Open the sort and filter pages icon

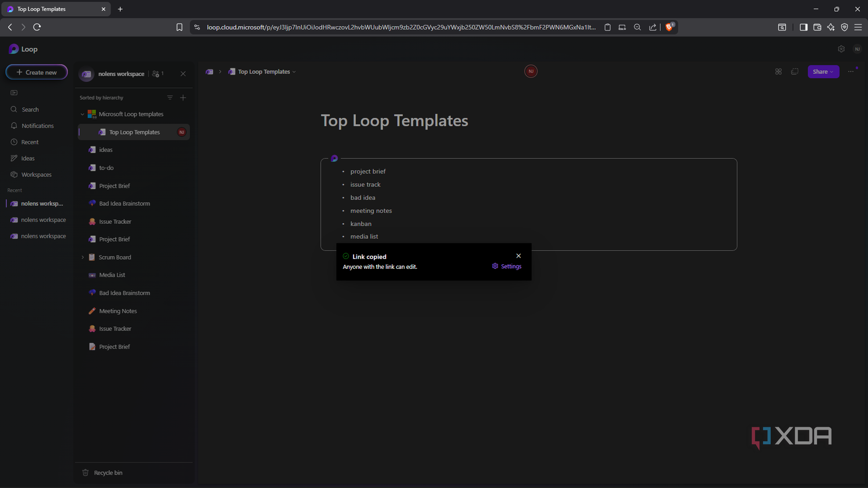point(170,98)
